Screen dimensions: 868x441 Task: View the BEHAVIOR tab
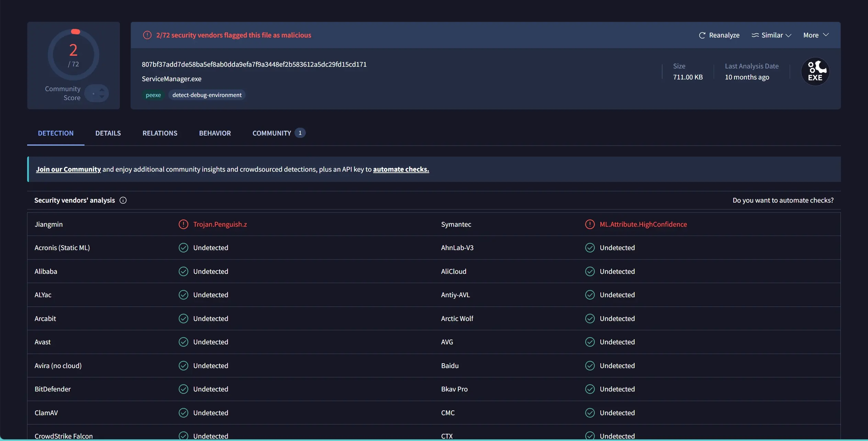215,133
